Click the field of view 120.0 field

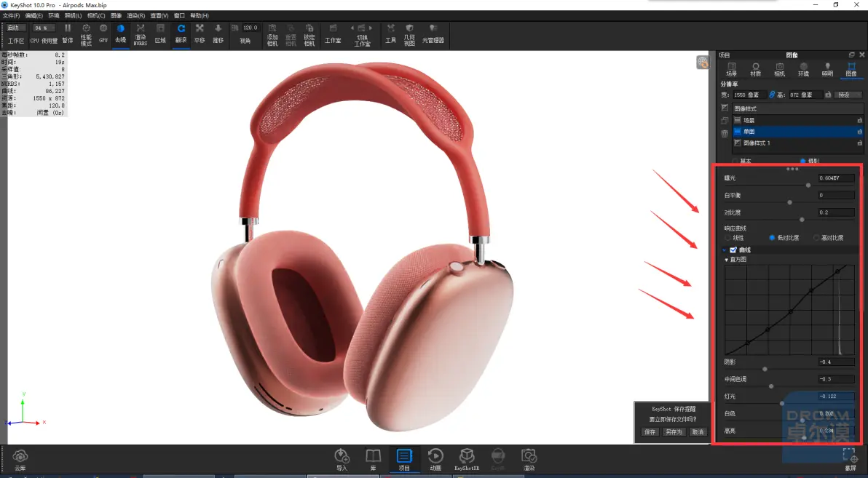pyautogui.click(x=250, y=28)
